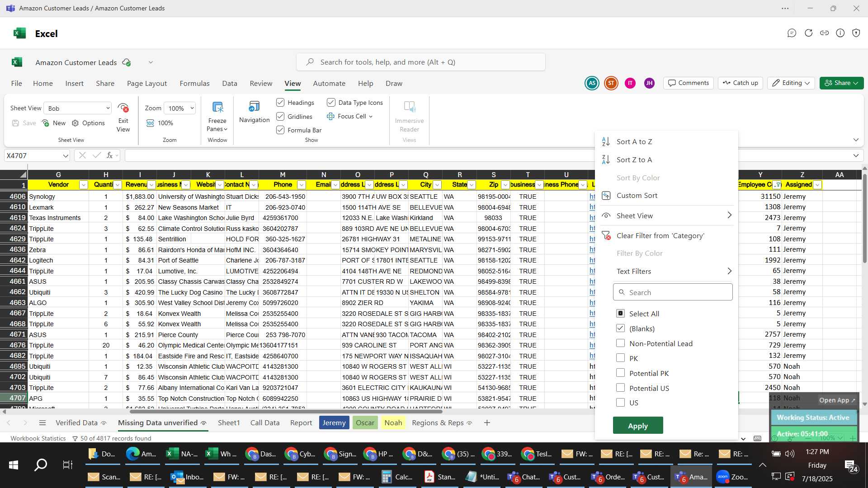Add a new sheet with plus icon

point(487,423)
